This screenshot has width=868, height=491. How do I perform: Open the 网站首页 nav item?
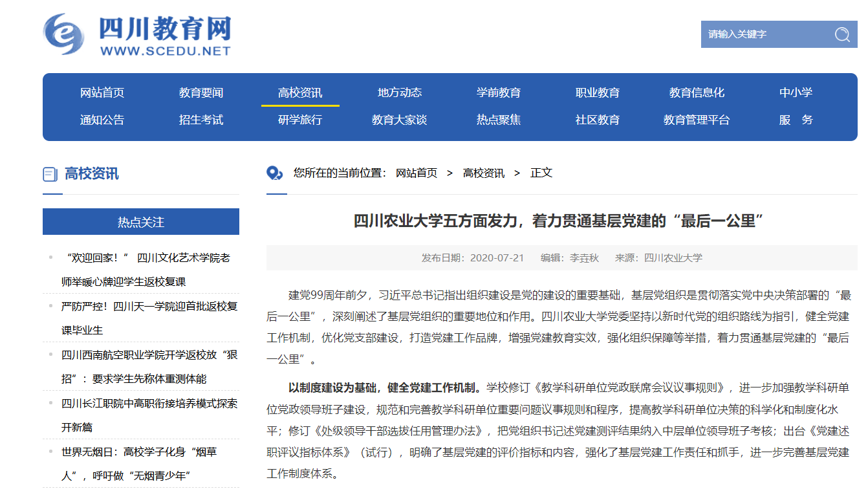102,93
